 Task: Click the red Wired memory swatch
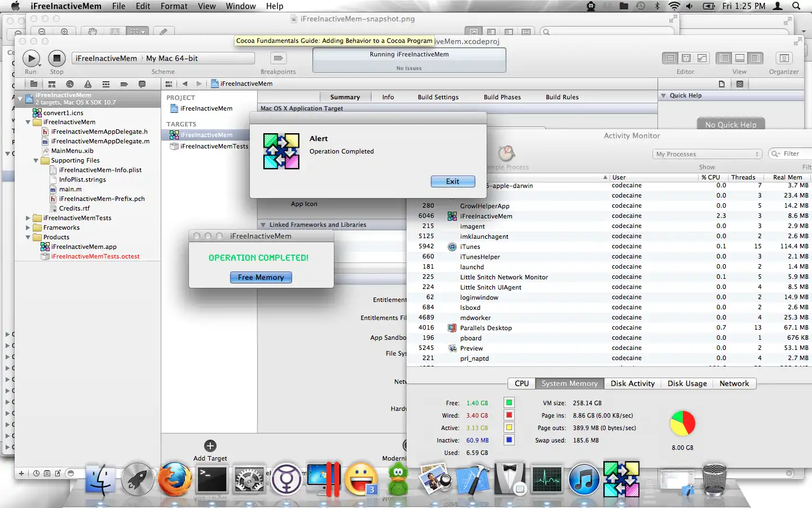coord(509,415)
